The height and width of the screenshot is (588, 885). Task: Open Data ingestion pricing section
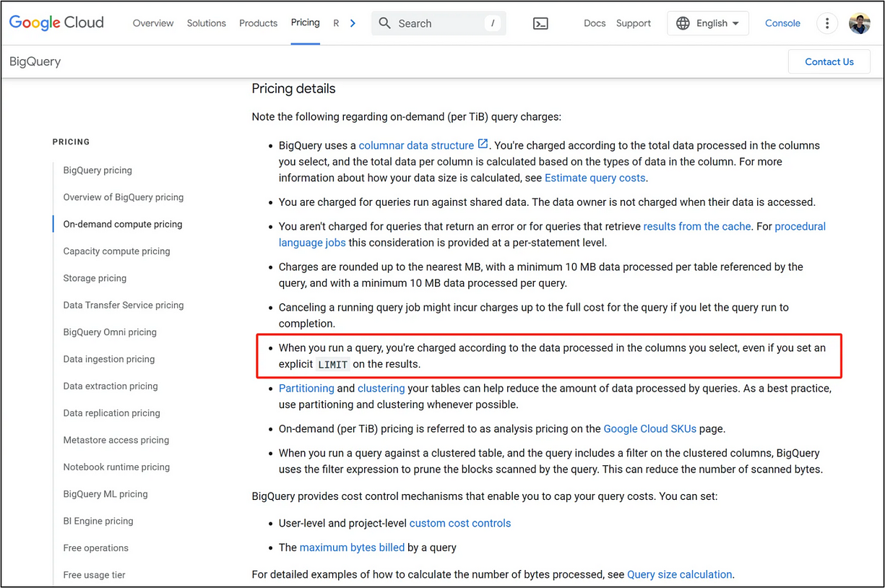click(x=109, y=359)
